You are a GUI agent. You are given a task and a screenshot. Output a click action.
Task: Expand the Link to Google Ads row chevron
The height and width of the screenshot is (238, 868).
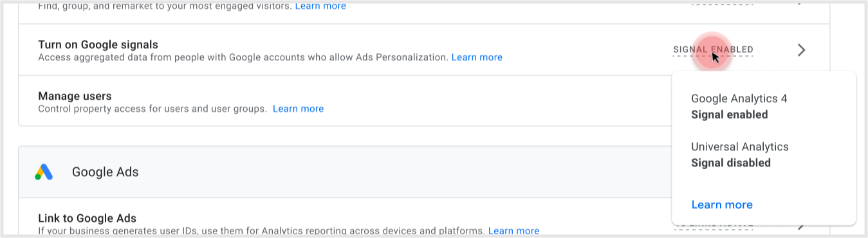(x=801, y=225)
